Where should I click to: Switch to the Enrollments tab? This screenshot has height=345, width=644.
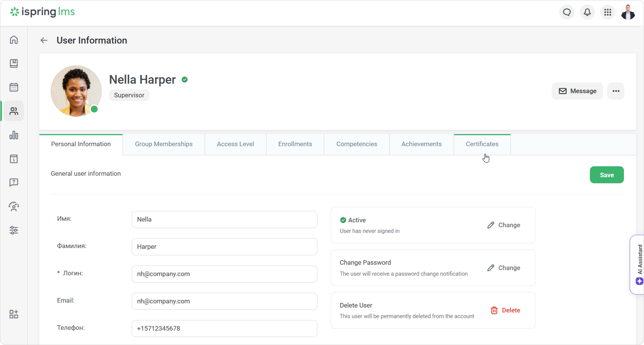[x=295, y=144]
